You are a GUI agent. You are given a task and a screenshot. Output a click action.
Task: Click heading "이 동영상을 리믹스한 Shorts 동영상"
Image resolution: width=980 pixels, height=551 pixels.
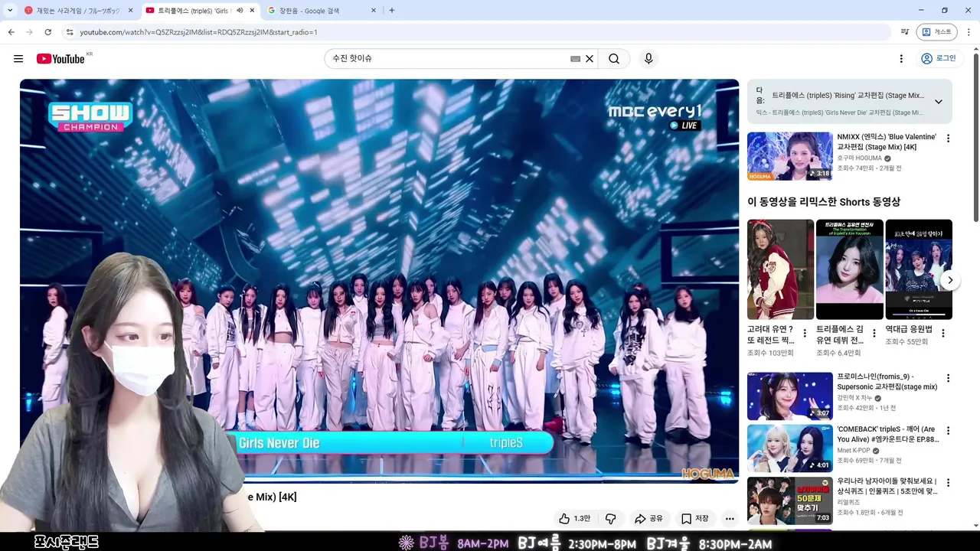(x=824, y=202)
